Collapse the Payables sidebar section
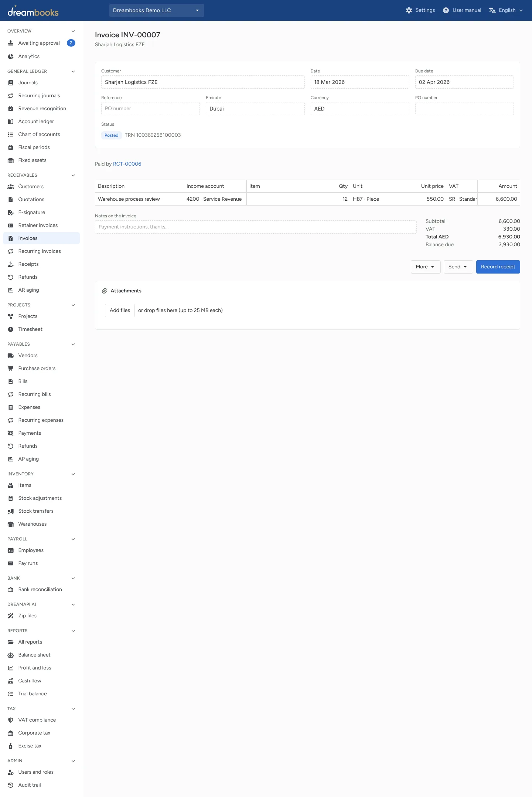The image size is (532, 797). [x=73, y=344]
